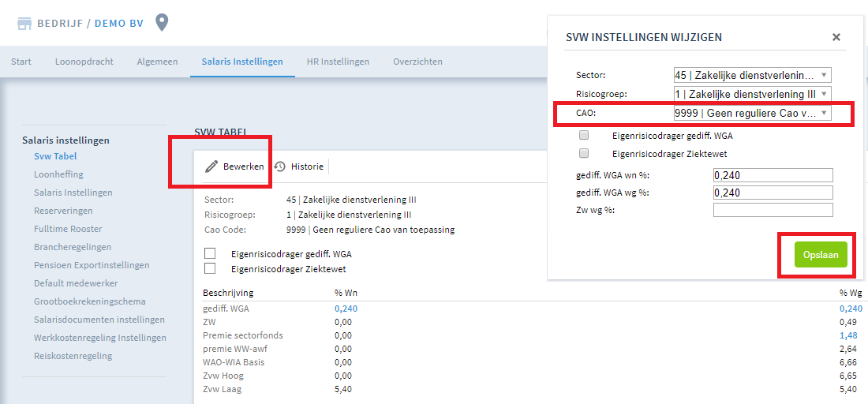This screenshot has height=404, width=868.
Task: Click the gediff. WGA wn % field
Action: (x=773, y=175)
